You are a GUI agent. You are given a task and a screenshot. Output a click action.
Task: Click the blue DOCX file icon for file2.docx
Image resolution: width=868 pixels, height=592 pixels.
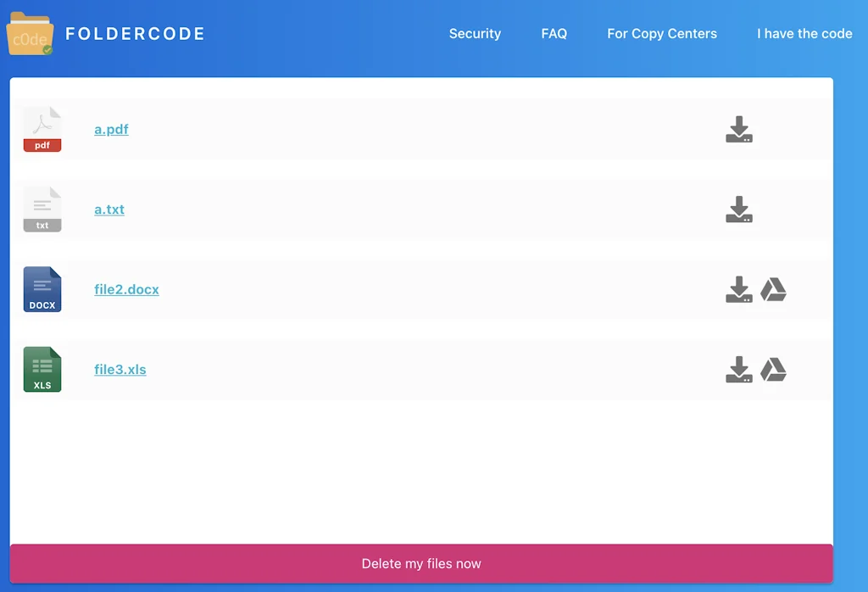(42, 289)
